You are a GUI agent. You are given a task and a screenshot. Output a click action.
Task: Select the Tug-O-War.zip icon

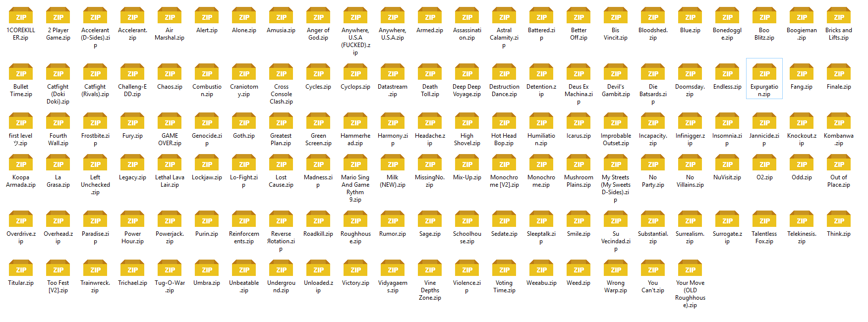click(170, 268)
